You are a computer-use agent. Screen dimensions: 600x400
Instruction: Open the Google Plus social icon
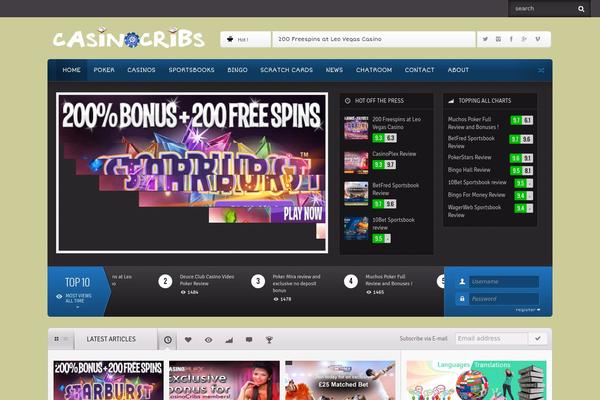tap(524, 39)
